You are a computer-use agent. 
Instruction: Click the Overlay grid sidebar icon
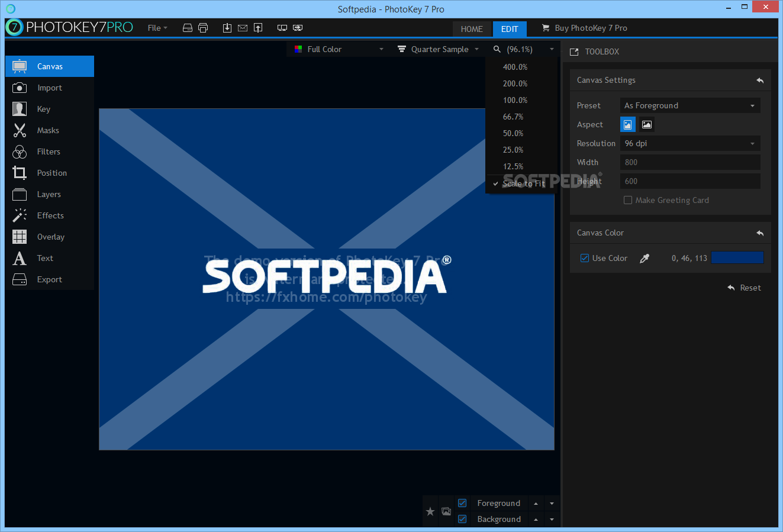[x=20, y=237]
